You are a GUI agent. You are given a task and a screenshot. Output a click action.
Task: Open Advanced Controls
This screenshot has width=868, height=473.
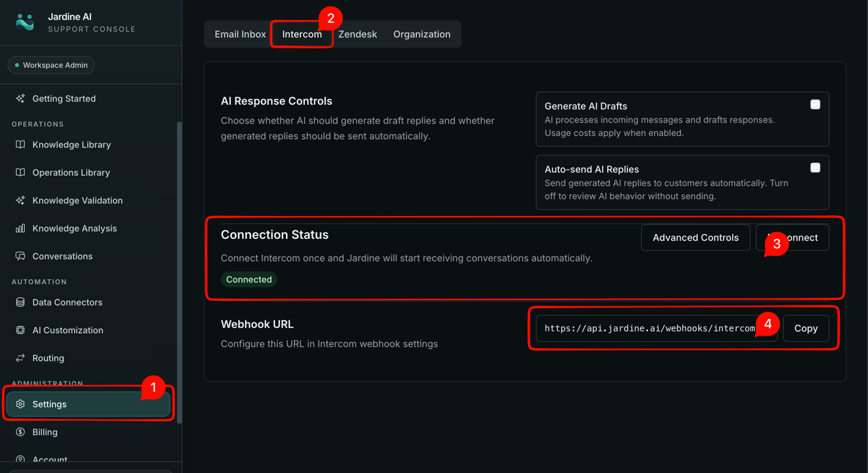coord(696,238)
